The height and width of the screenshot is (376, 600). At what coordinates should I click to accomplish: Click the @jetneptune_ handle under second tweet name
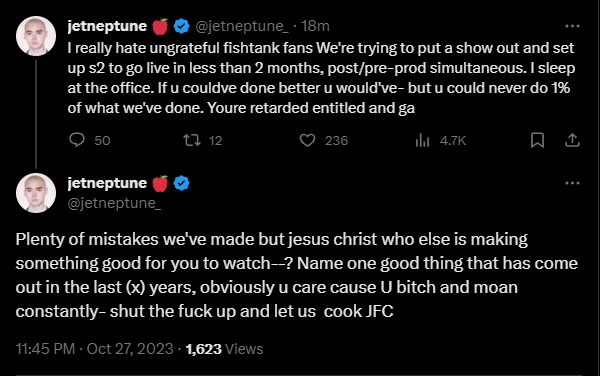point(114,203)
